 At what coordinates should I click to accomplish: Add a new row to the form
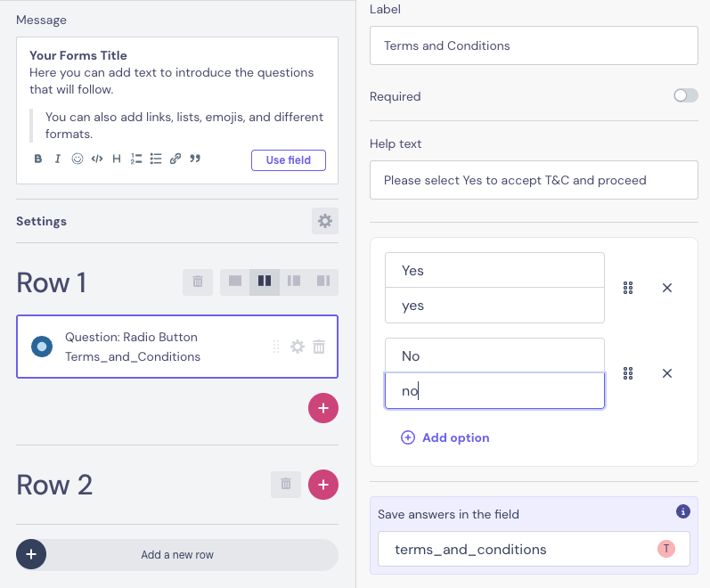[x=177, y=554]
